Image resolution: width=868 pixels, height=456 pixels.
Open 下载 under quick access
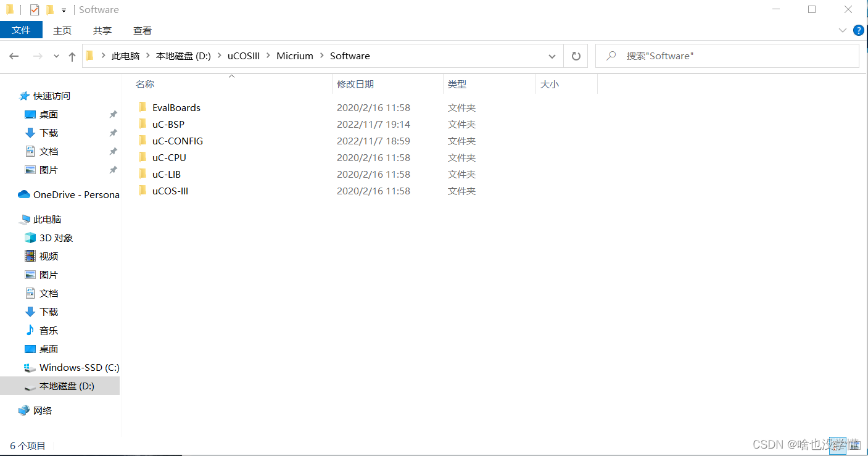pos(49,133)
